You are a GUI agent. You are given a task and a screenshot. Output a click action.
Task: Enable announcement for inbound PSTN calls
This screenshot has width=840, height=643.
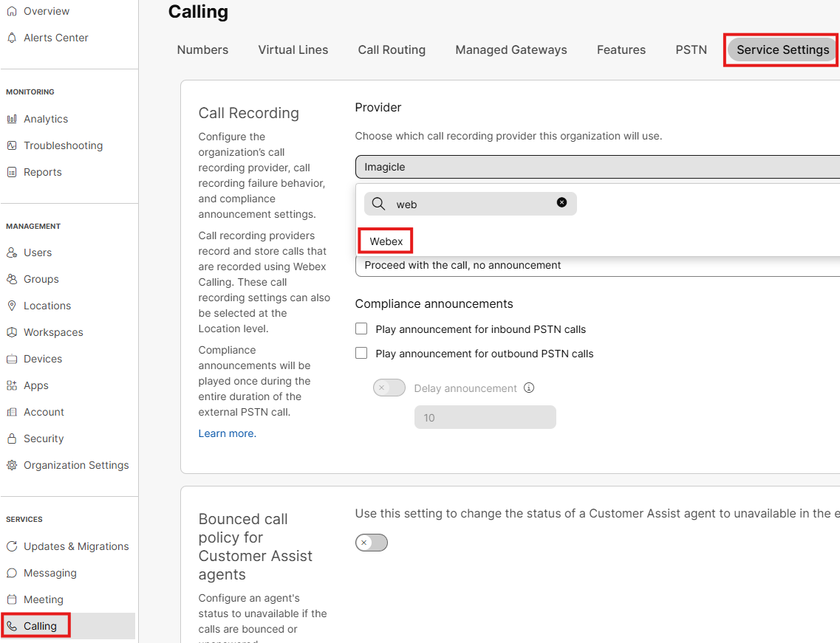(x=361, y=329)
